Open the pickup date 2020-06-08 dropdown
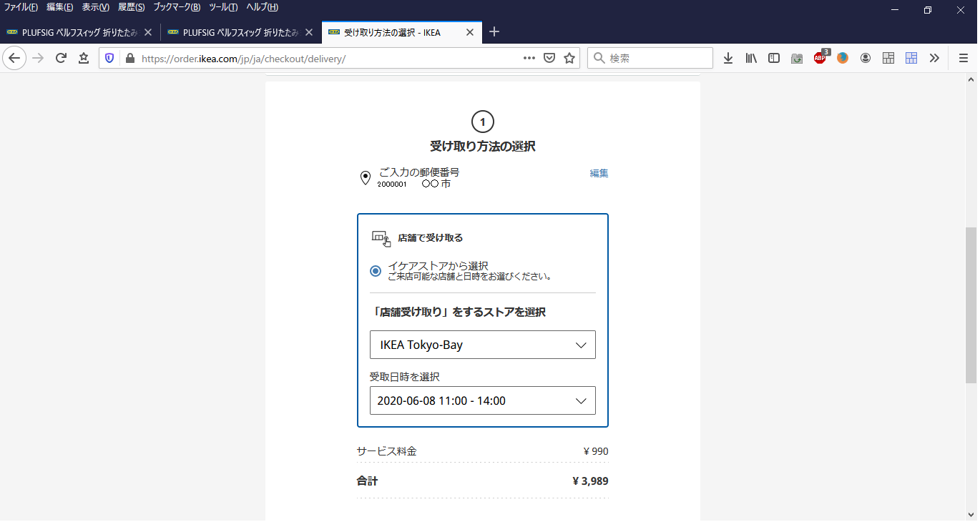Screen dimensions: 980x522 pos(483,400)
